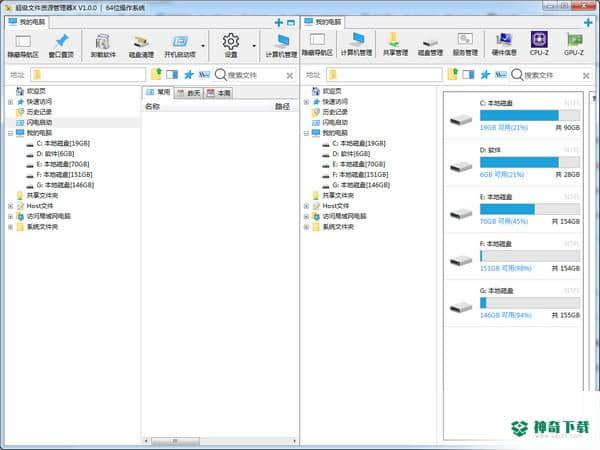Click magnifier search icon in left pane
600x450 pixels.
click(x=220, y=75)
